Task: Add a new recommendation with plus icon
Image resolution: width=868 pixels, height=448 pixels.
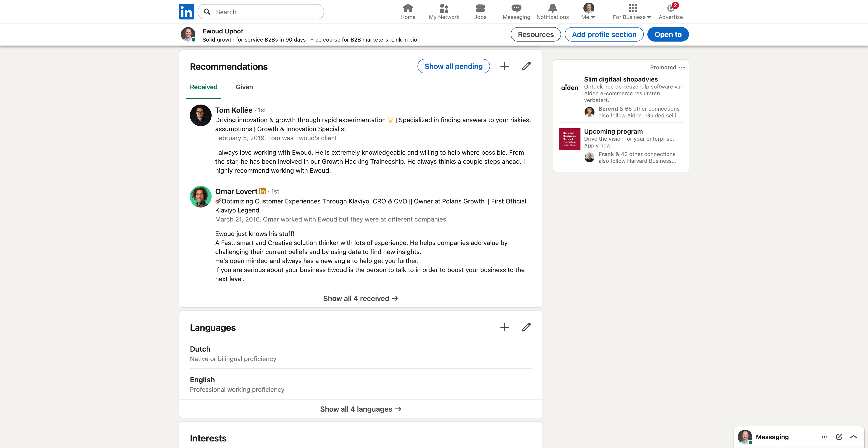Action: tap(504, 66)
